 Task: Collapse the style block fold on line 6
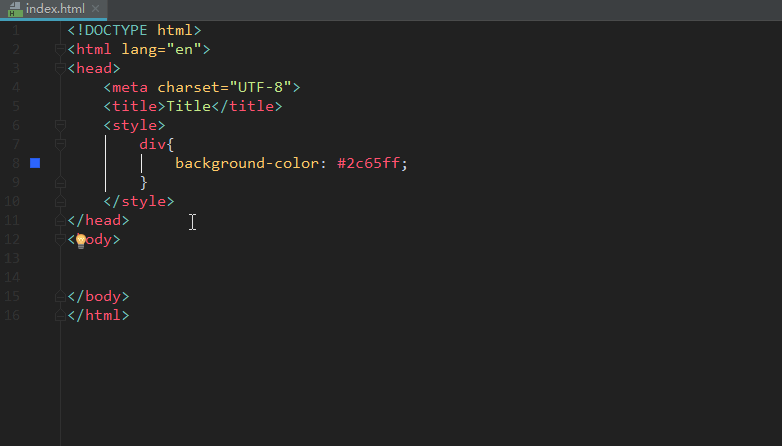[60, 125]
